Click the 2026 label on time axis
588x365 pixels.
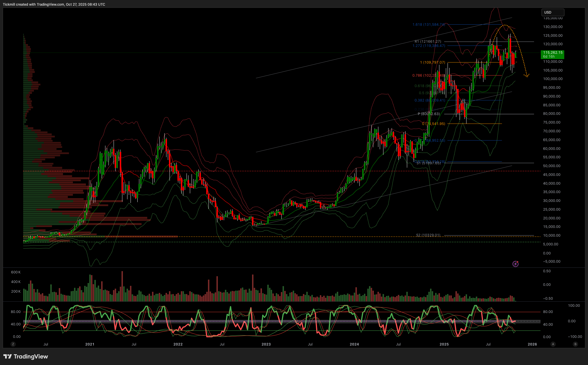[532, 344]
